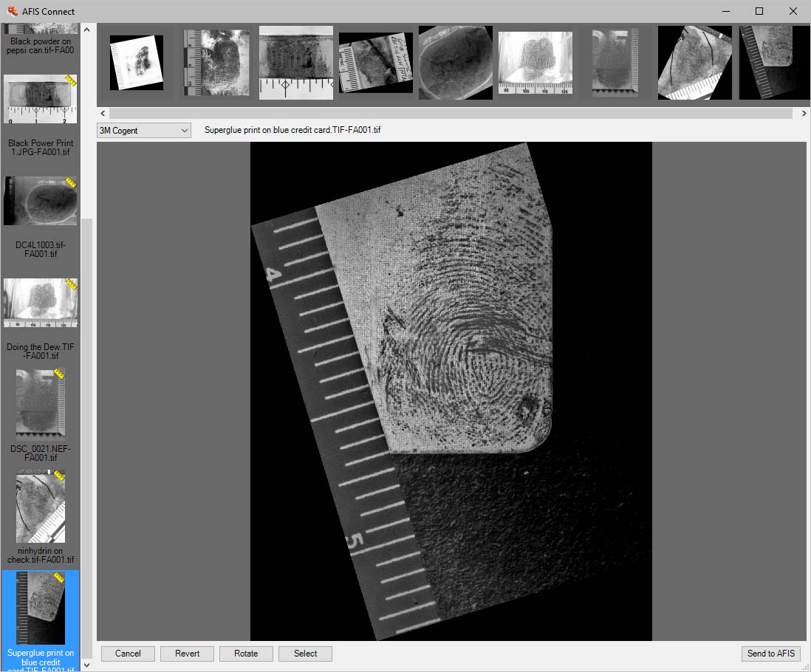Open the Doing the Dew sidebar thumbnail

pyautogui.click(x=41, y=303)
